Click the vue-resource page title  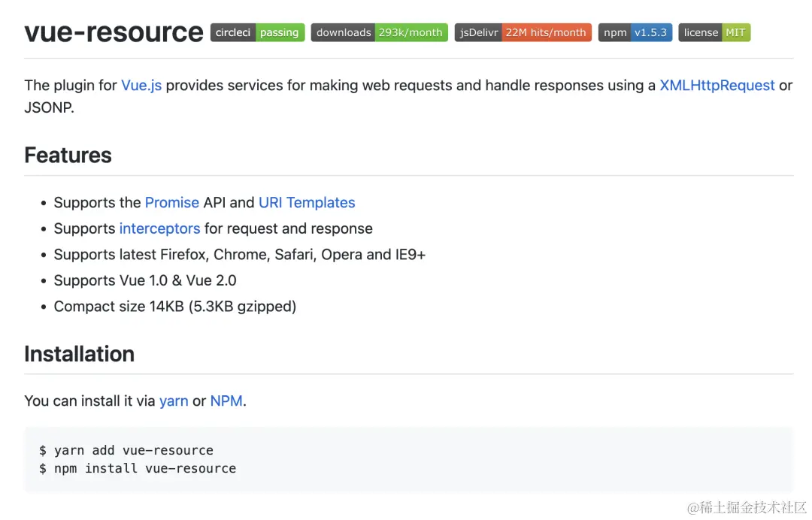(114, 32)
